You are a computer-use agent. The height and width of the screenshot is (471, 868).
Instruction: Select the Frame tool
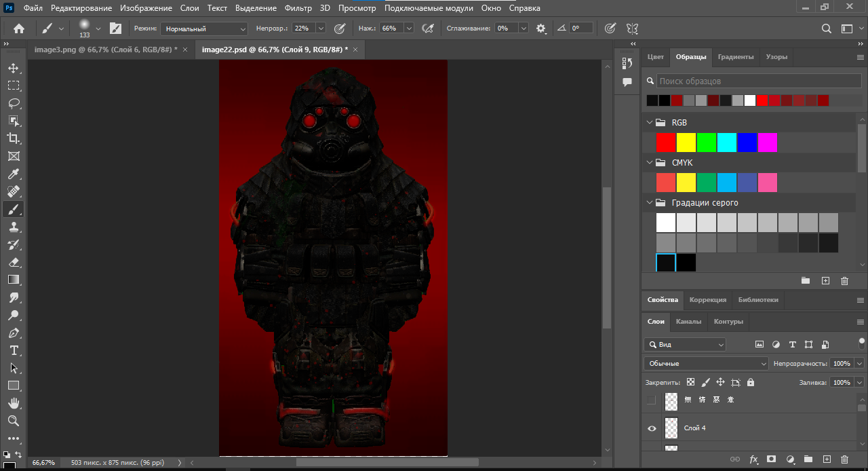tap(13, 156)
